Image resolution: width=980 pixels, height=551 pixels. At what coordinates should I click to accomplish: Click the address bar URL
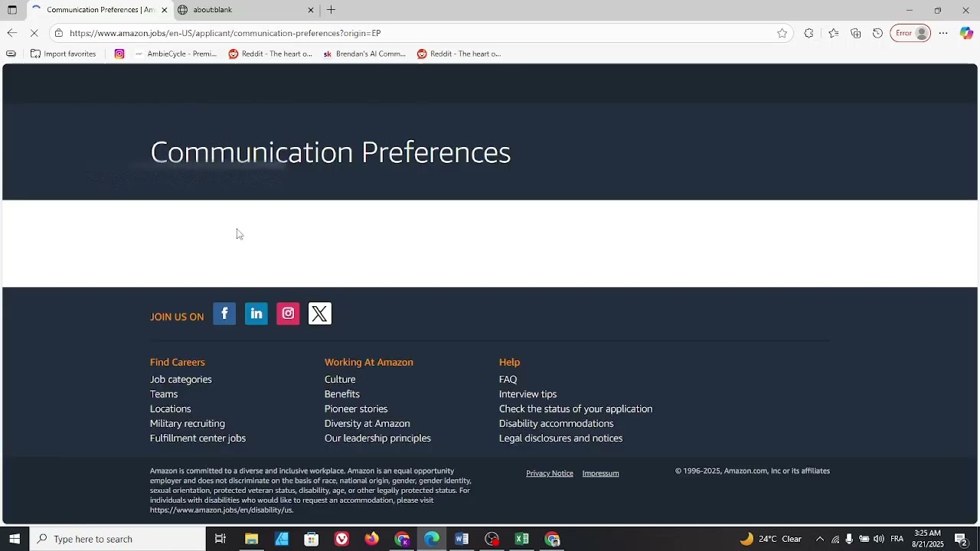click(225, 33)
